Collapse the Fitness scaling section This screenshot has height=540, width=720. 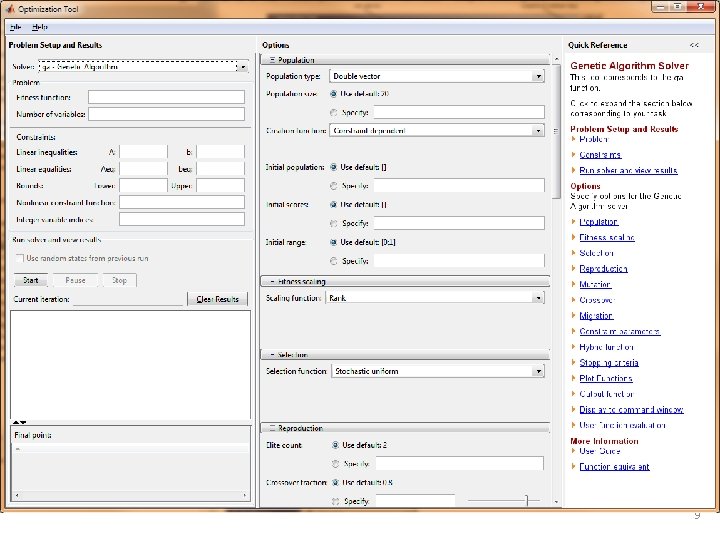tap(272, 281)
